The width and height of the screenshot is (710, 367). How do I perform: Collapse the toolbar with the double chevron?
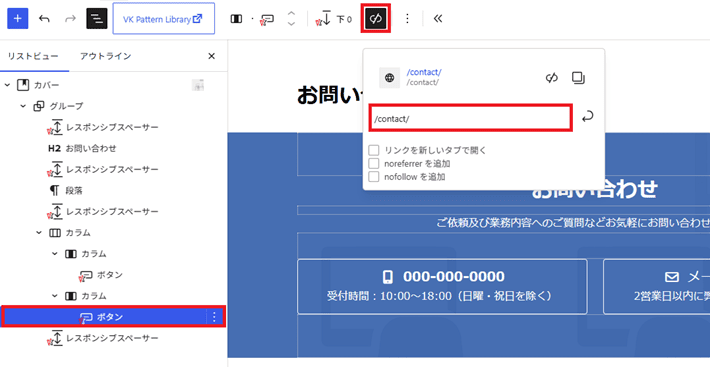(x=437, y=19)
